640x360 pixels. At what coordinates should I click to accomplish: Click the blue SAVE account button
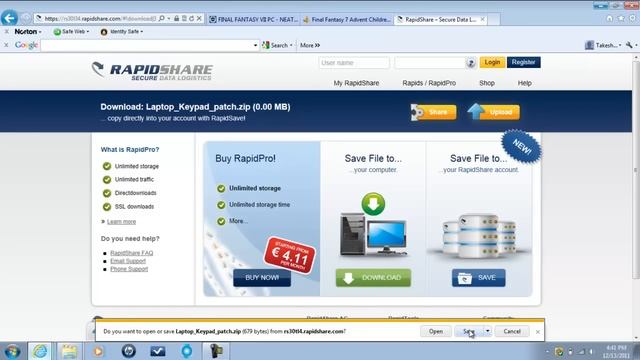[478, 278]
